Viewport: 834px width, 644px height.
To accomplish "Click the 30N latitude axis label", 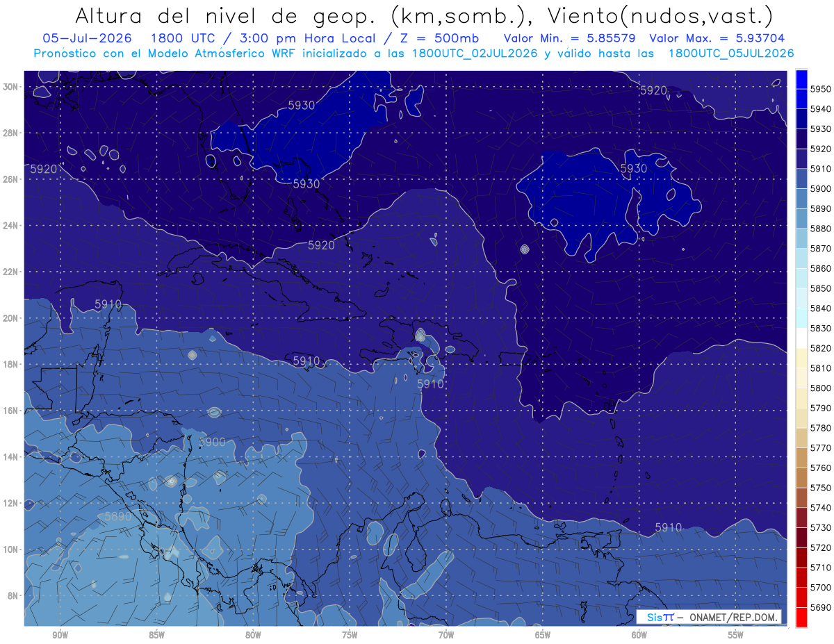I will pos(12,87).
